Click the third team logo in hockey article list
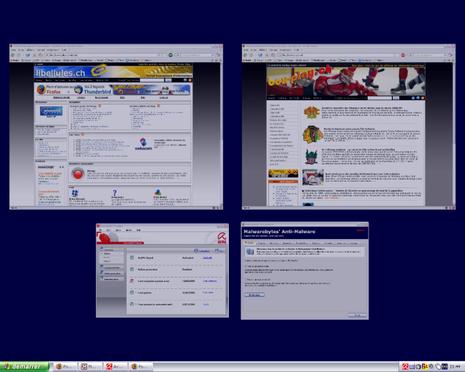 pos(312,156)
